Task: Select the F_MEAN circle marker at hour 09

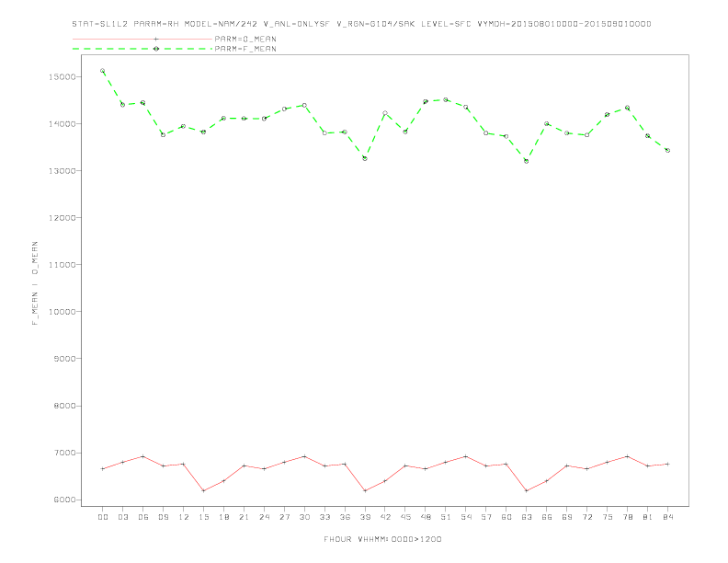Action: pos(163,134)
